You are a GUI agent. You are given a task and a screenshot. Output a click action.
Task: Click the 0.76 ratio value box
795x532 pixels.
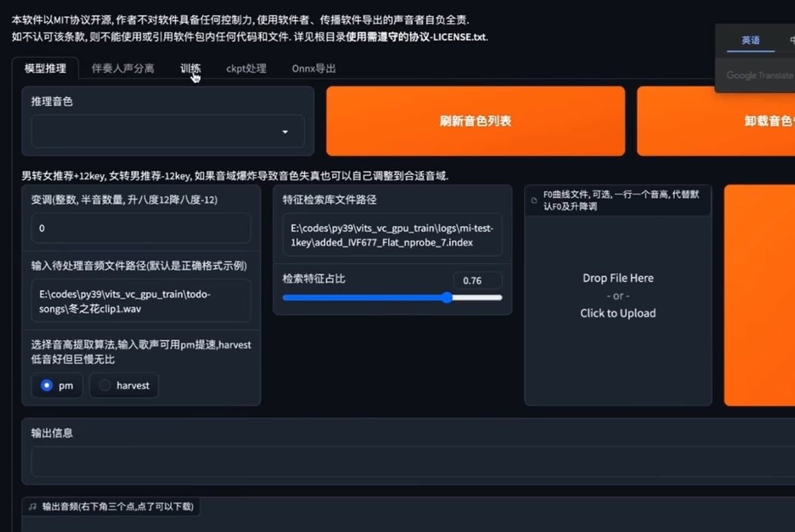(478, 280)
